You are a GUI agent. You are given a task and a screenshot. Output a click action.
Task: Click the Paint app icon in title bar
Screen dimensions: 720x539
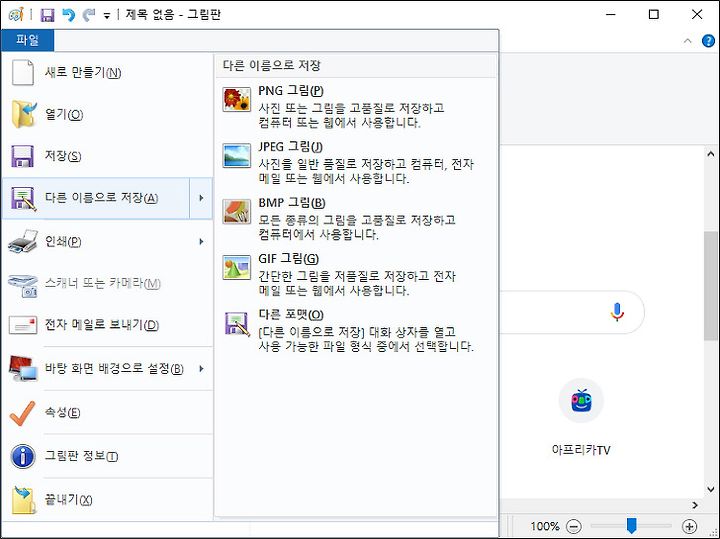(16, 15)
